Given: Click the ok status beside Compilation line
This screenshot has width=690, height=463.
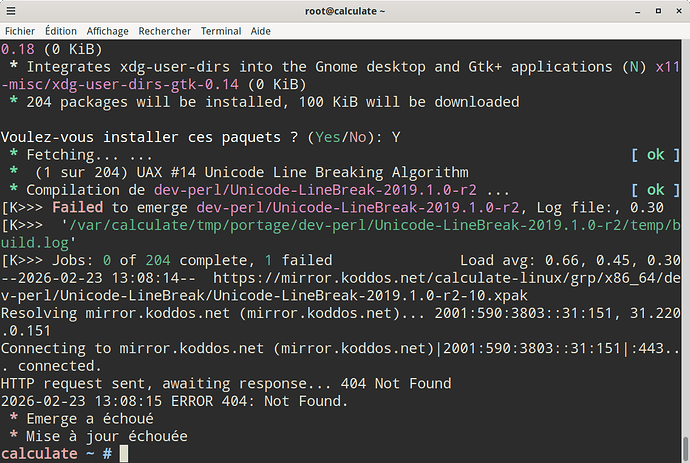Looking at the screenshot, I should (655, 189).
